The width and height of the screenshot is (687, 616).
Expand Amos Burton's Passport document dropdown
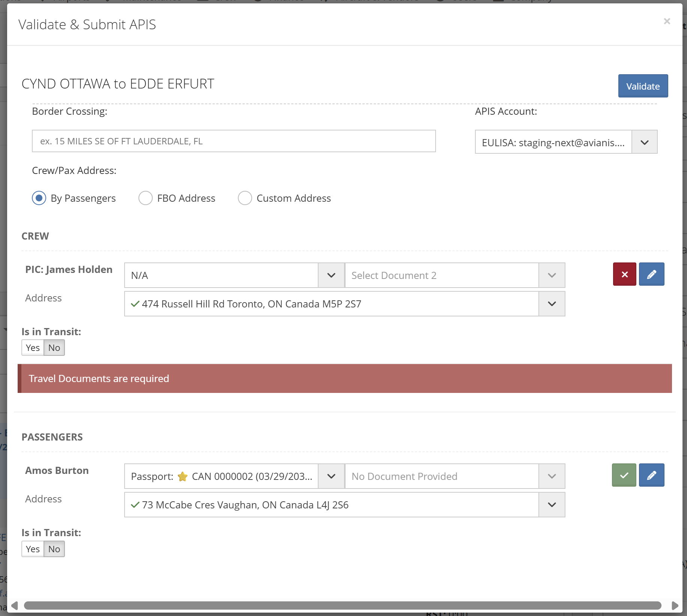[331, 477]
